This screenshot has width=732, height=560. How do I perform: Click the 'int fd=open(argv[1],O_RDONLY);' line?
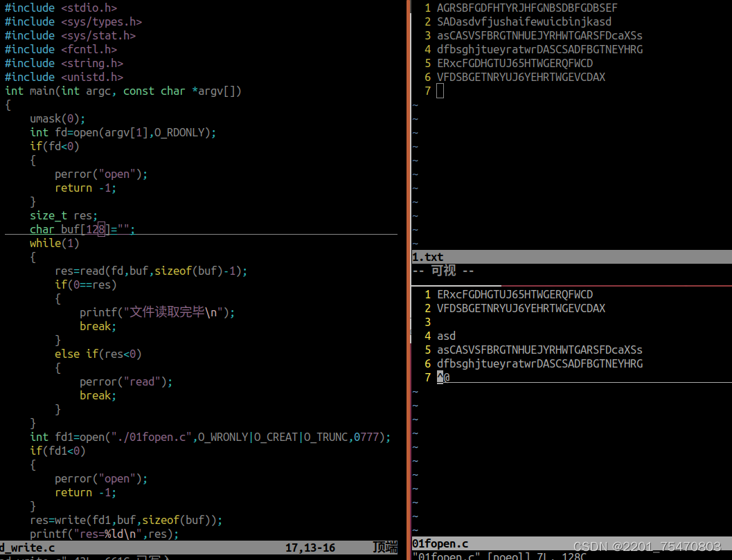123,132
